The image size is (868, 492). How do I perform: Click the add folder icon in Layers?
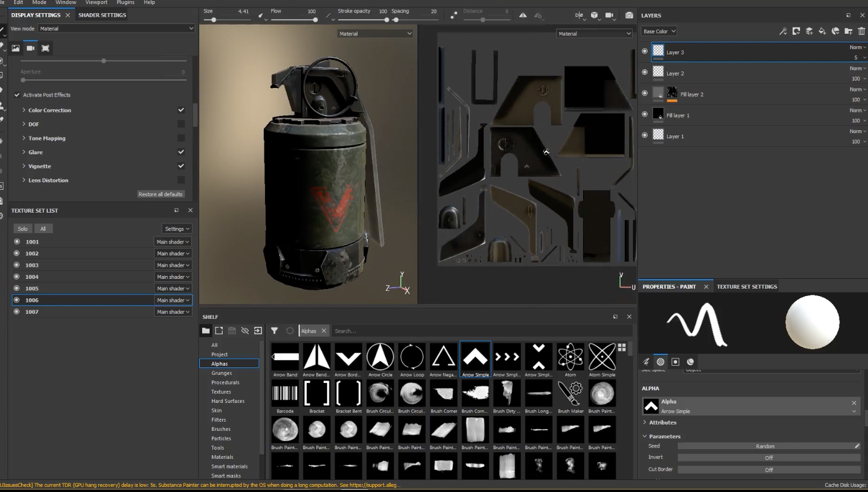pos(848,31)
